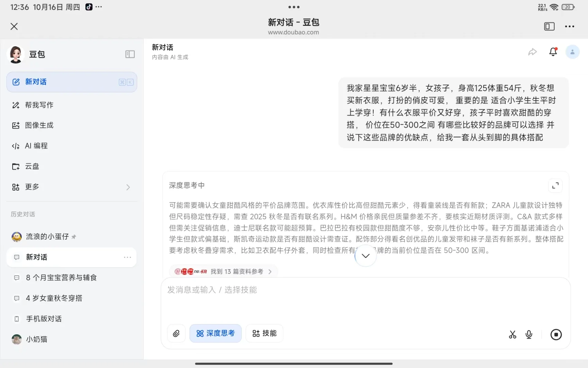Click the folder icon beside 云盘
The width and height of the screenshot is (588, 368).
16,166
